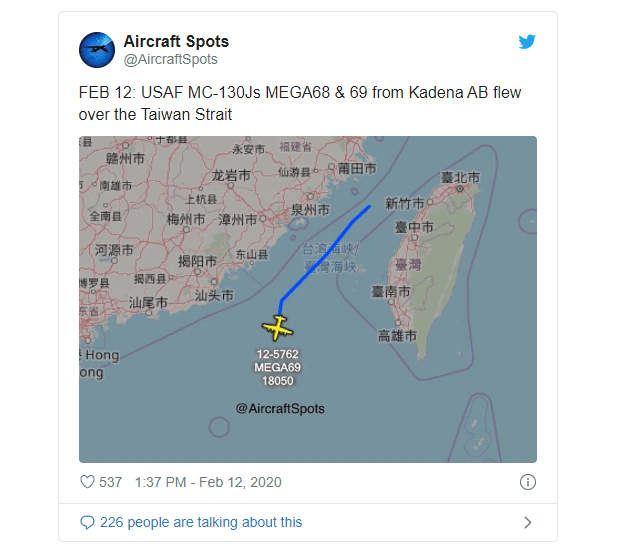Image resolution: width=618 pixels, height=555 pixels.
Task: Click the 汕头市 label on the map
Action: point(214,296)
